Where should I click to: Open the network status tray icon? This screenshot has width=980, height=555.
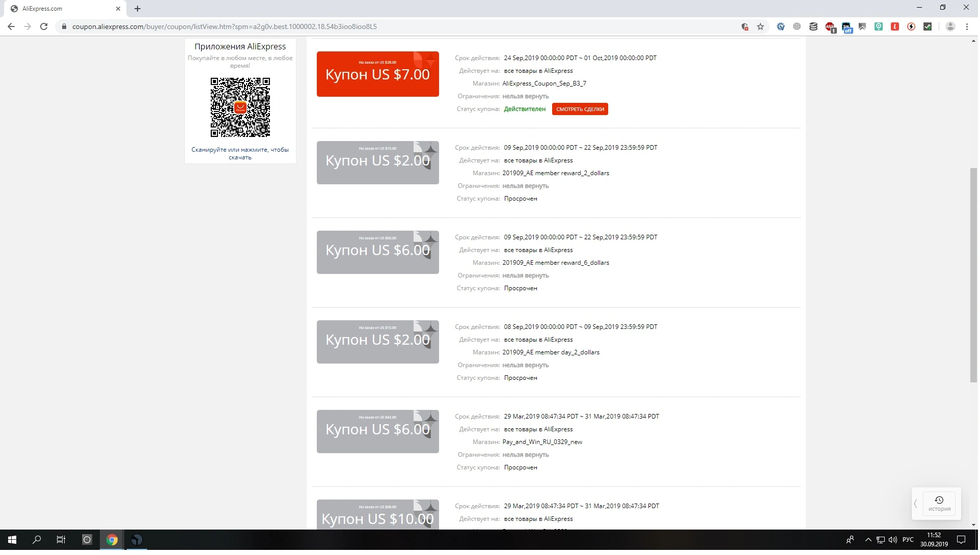881,540
